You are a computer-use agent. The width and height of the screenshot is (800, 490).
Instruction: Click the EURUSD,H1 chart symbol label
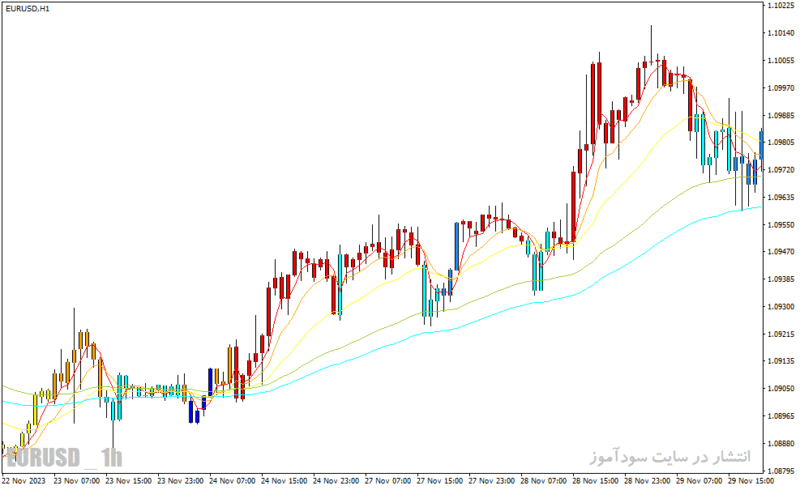[x=28, y=9]
